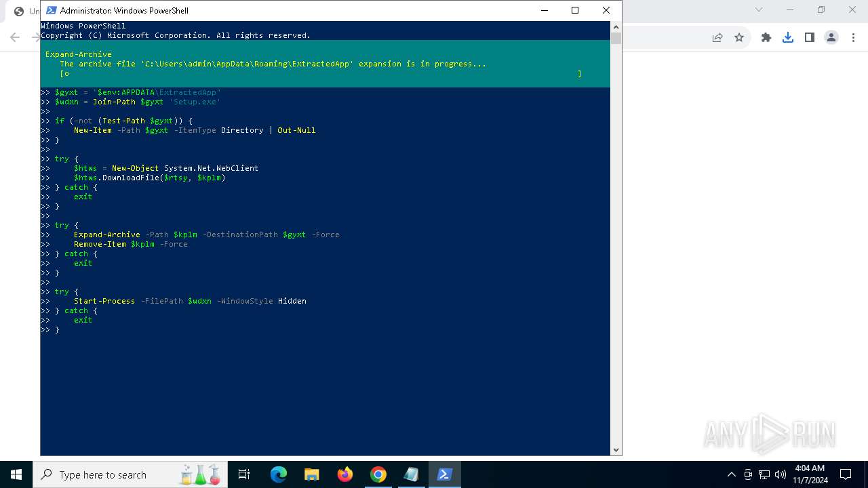The image size is (868, 488).
Task: Close the PowerShell window
Action: [x=606, y=10]
